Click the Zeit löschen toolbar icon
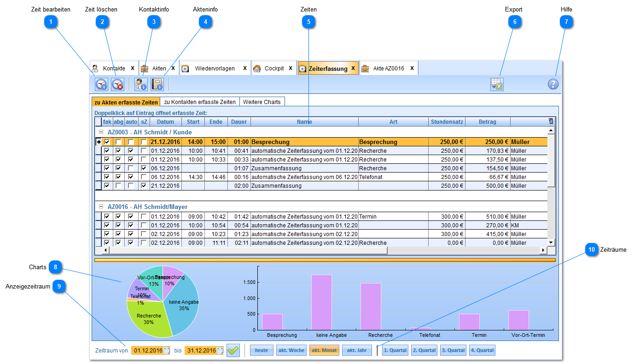Viewport: 634px width, 364px height. point(118,84)
